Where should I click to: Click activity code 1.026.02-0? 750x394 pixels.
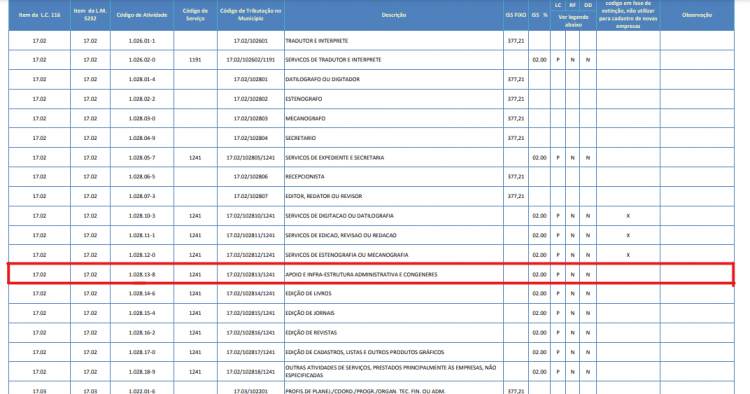tap(142, 60)
